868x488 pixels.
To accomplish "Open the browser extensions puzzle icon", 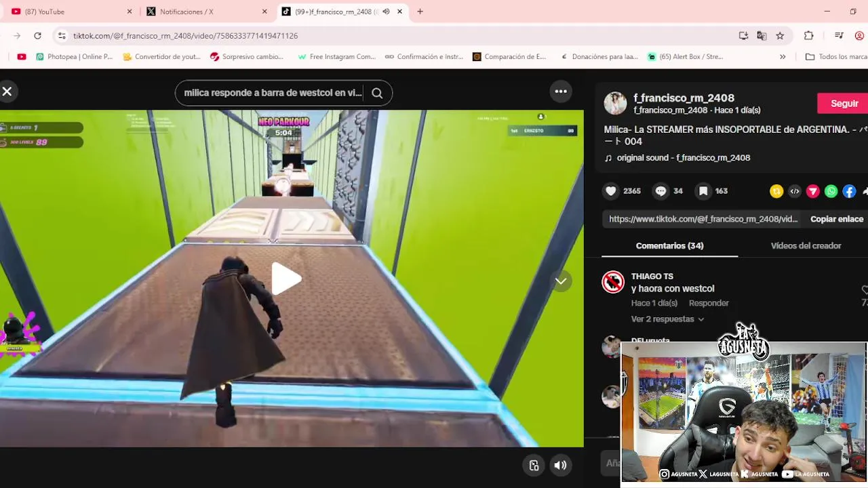I will coord(808,36).
